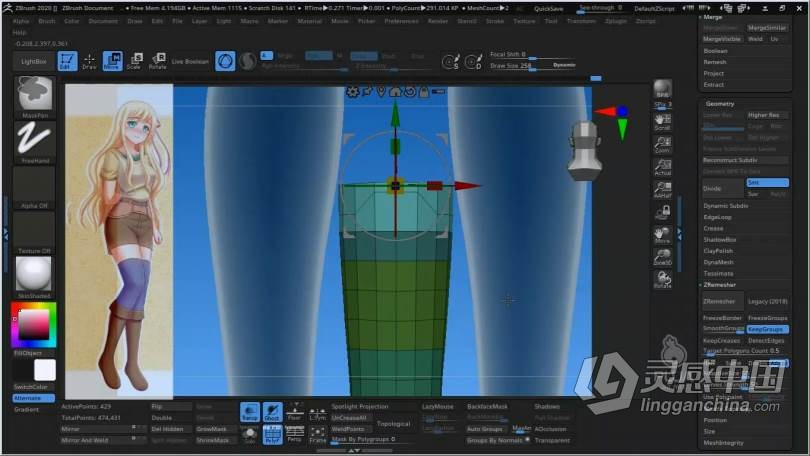Click the Zoom canvas icon
The image size is (810, 456).
coord(663,144)
